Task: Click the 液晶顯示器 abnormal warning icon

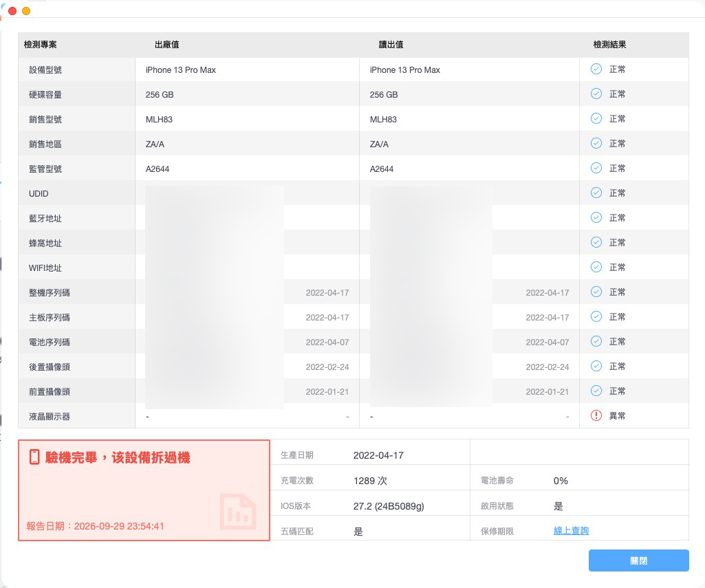Action: tap(596, 415)
